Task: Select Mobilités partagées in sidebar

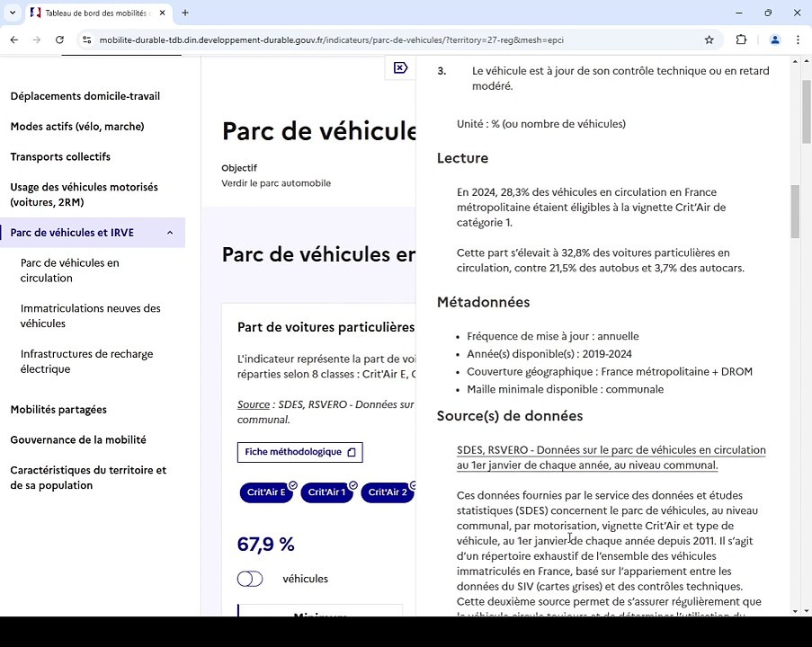Action: coord(58,410)
